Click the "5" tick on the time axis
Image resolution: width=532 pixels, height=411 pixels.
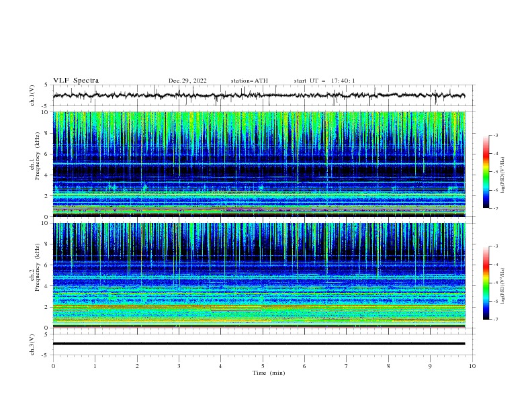coord(263,366)
